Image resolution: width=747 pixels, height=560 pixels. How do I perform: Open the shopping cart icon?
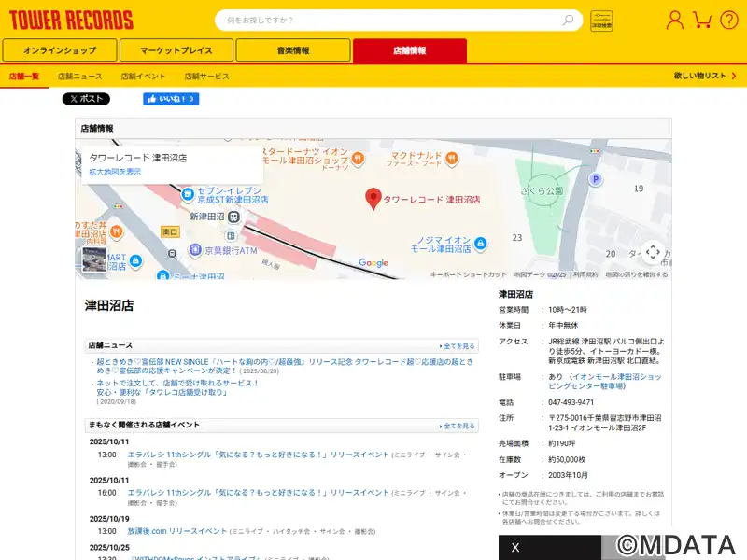pos(702,21)
